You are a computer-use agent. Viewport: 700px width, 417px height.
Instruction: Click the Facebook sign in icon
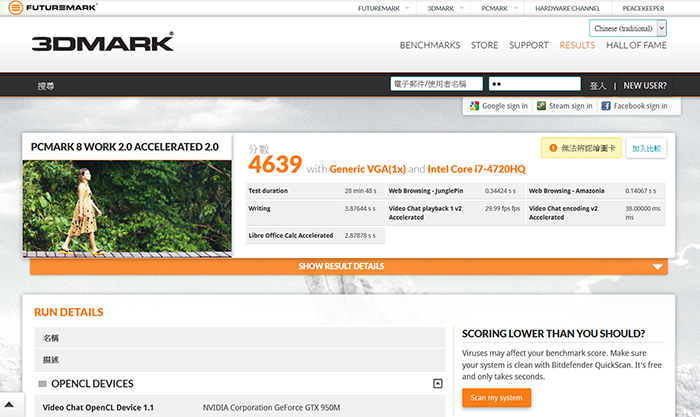(606, 106)
